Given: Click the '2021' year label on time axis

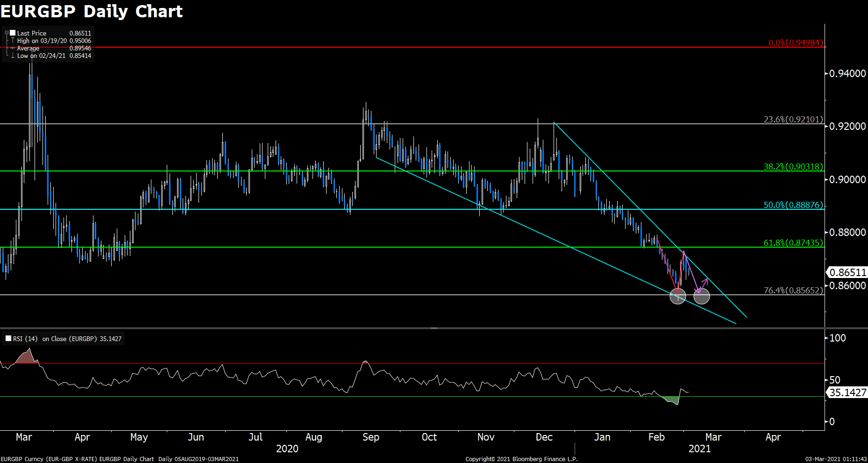Looking at the screenshot, I should tap(700, 449).
